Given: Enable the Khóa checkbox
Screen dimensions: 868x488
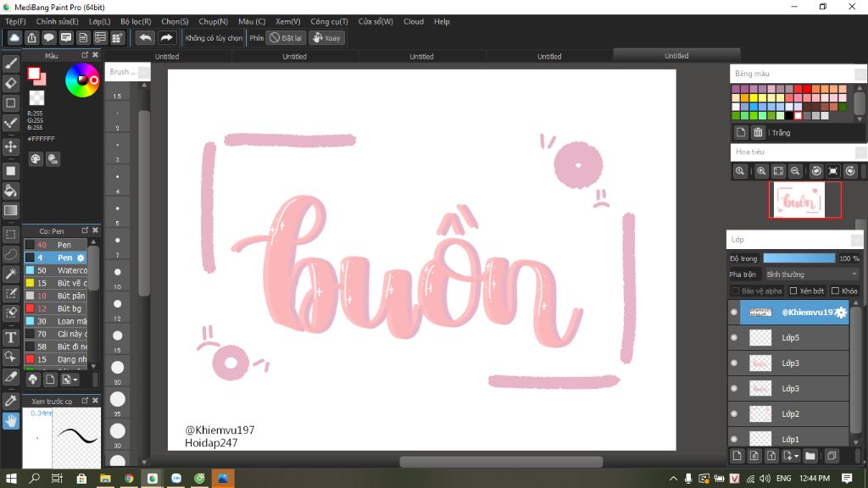Looking at the screenshot, I should 835,291.
